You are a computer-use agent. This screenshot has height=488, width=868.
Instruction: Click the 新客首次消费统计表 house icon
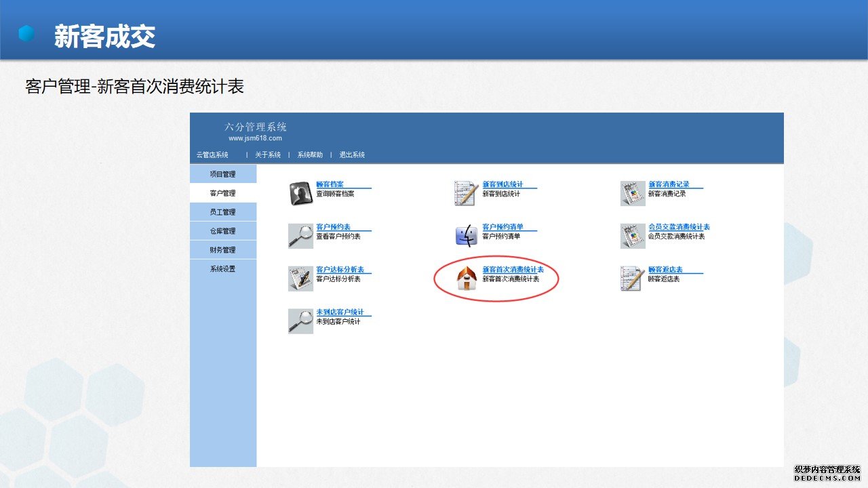467,279
